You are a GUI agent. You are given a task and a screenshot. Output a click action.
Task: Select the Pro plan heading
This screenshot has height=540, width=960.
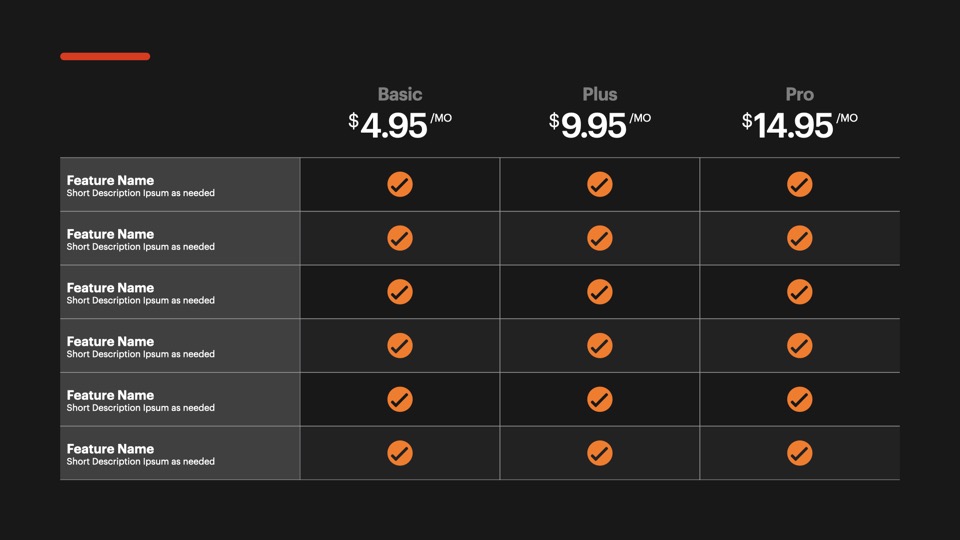pos(800,95)
